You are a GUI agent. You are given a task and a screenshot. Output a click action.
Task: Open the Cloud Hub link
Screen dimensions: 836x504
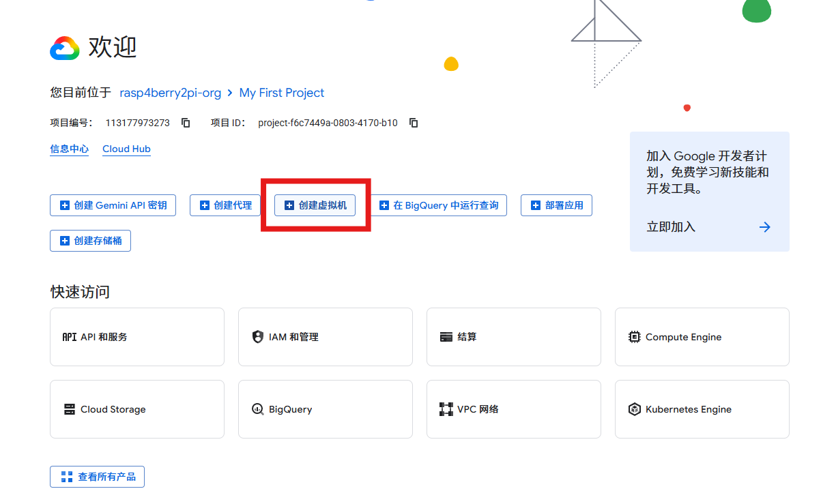click(x=126, y=149)
